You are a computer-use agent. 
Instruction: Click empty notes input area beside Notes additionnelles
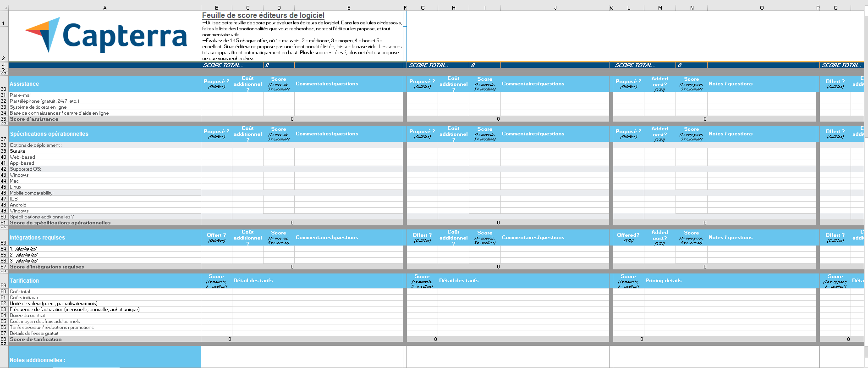tap(302, 357)
